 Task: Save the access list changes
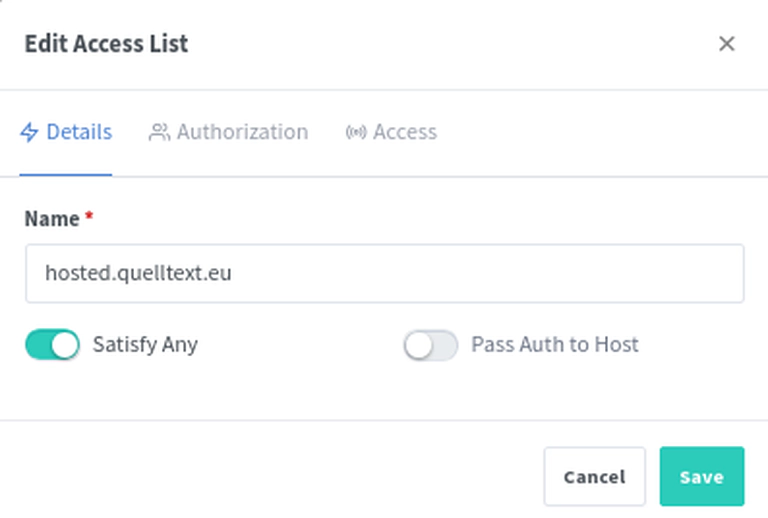[x=702, y=476]
